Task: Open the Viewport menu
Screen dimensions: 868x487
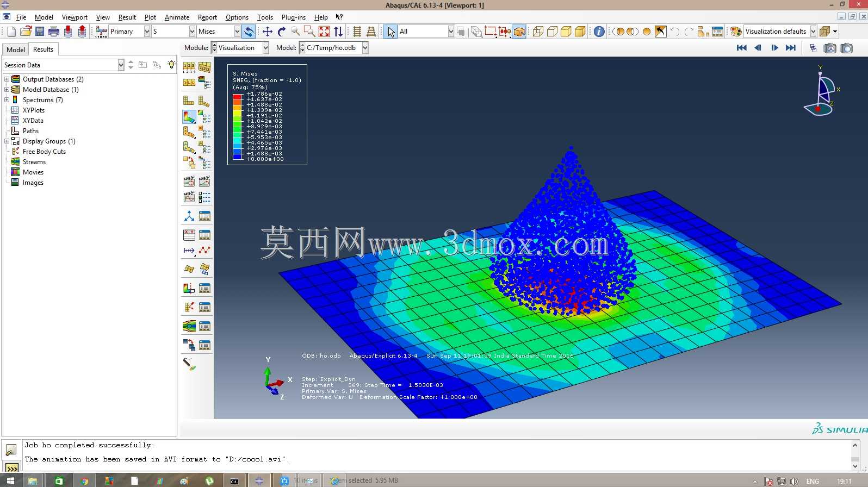Action: [x=75, y=17]
